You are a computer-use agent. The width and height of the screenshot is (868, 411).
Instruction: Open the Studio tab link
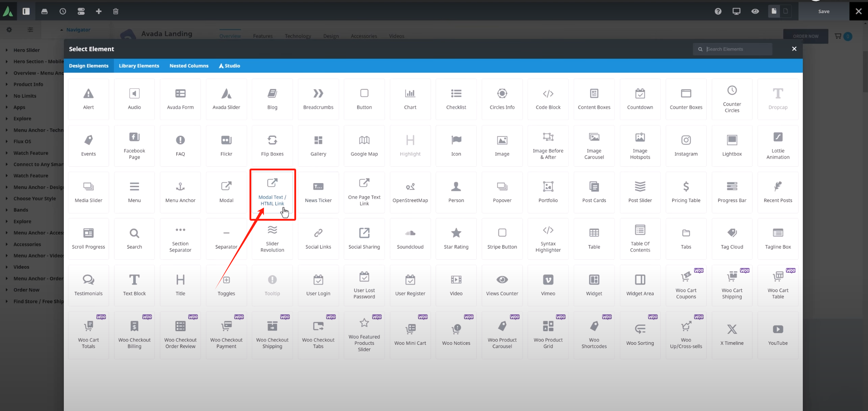pyautogui.click(x=230, y=66)
